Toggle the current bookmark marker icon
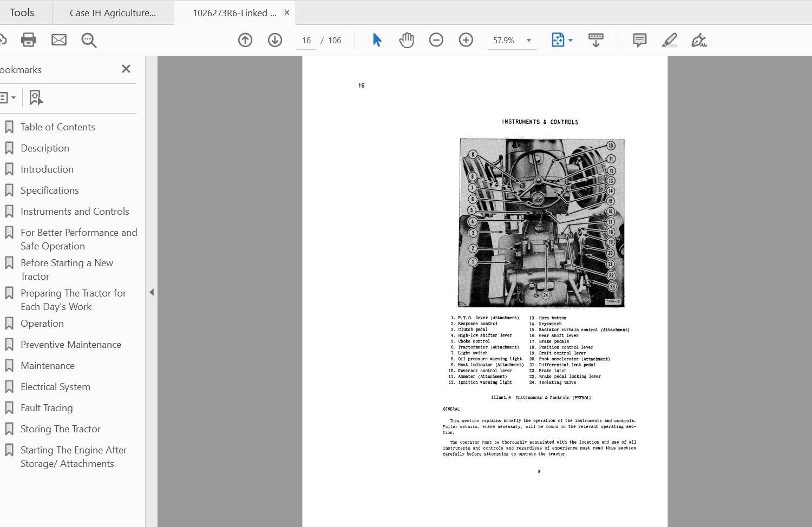Screen dimensions: 812x527 click(x=35, y=97)
